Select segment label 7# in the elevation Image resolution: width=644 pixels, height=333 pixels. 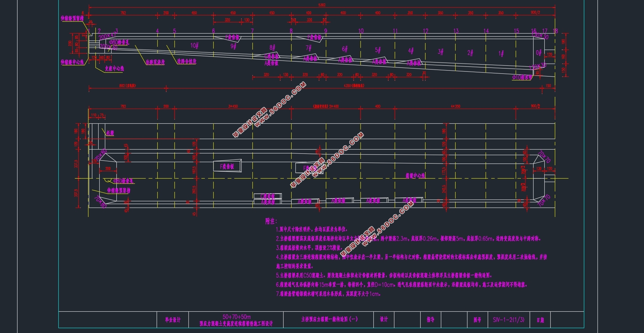pos(308,48)
